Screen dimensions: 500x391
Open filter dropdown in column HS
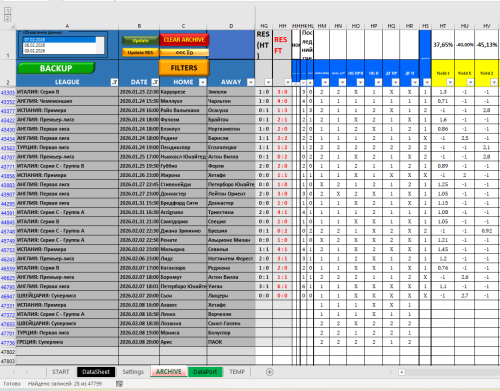point(427,82)
